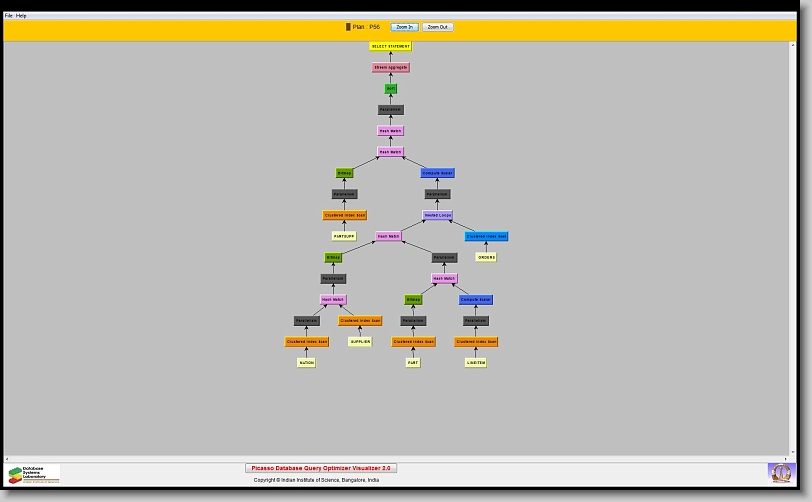
Task: Click the green Sort node
Action: [x=391, y=89]
